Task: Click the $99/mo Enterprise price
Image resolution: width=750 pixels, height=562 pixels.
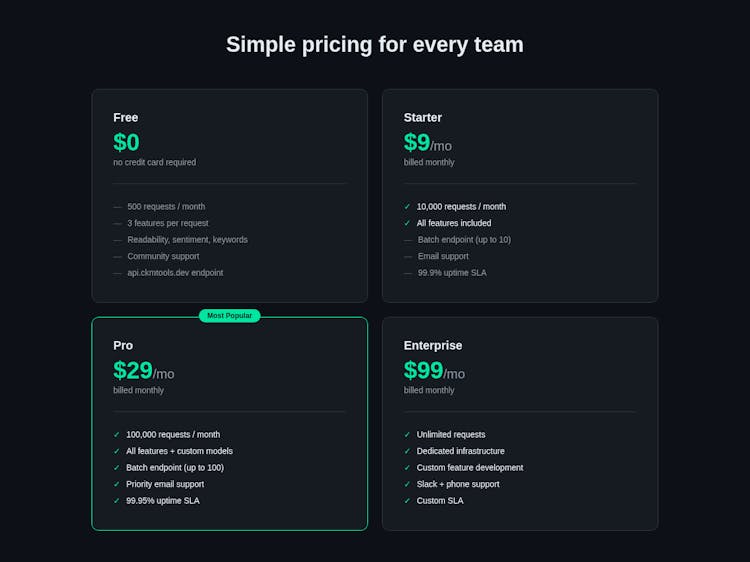Action: click(x=434, y=371)
